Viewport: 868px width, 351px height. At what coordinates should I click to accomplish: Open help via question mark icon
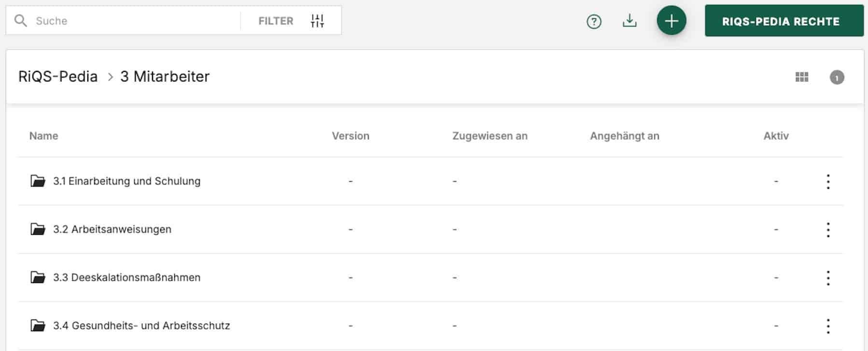coord(594,21)
